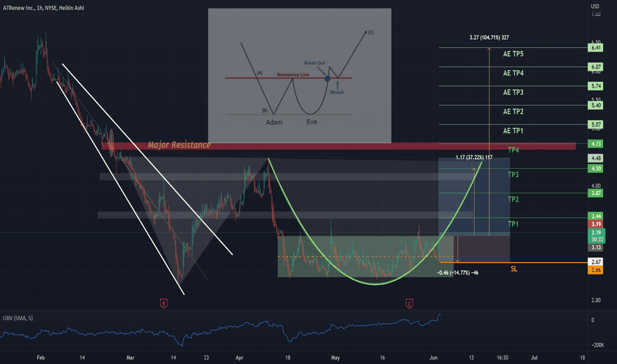Click the red 3.19 price label
Image resolution: width=617 pixels, height=364 pixels.
595,224
